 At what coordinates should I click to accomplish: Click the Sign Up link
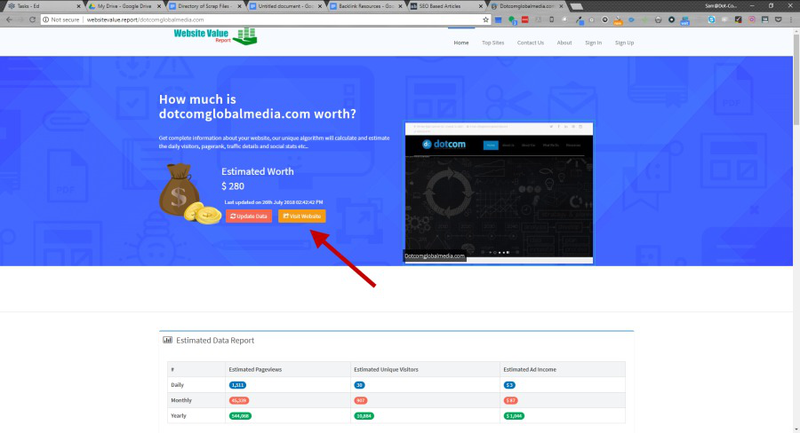pos(624,43)
